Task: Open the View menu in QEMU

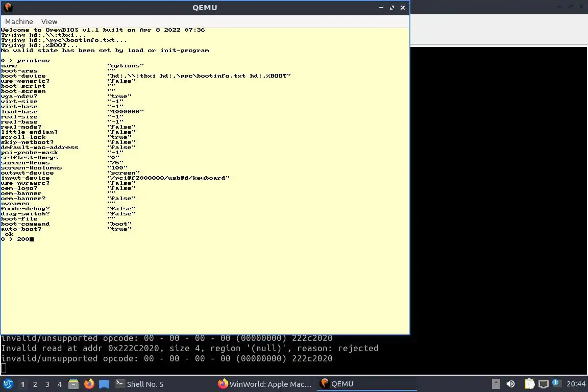Action: 49,22
